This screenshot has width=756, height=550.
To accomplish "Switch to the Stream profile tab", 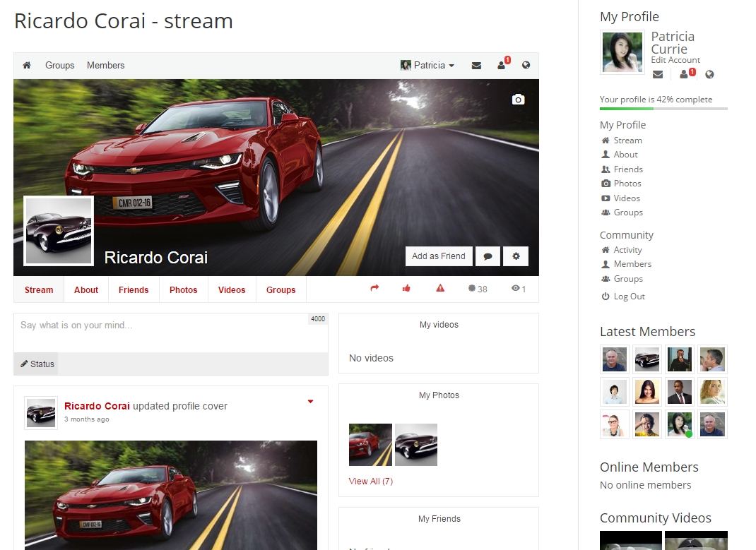I will 39,290.
